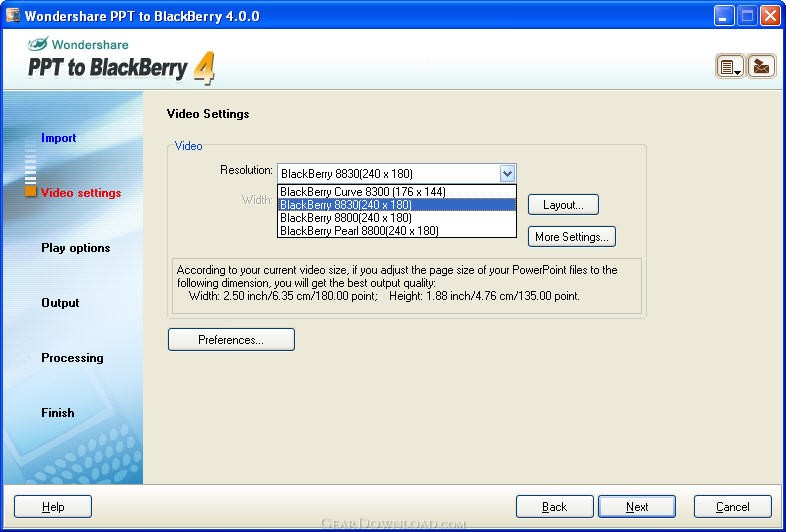Click the 'Resolution:' label
The image size is (786, 532).
point(246,170)
